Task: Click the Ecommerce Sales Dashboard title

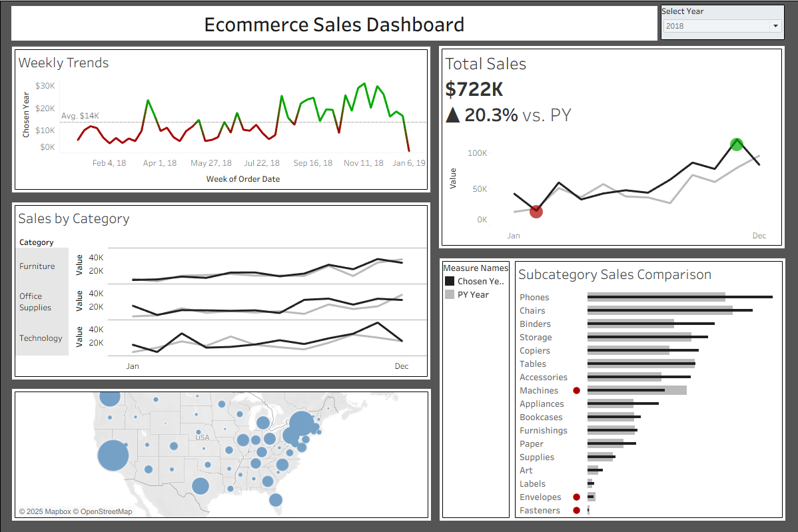Action: pos(334,25)
